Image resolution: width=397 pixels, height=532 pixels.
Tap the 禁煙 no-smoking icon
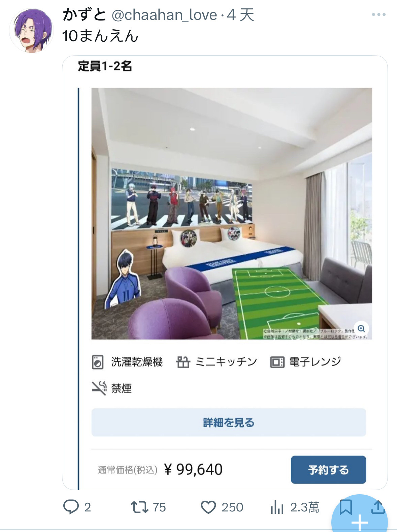tap(99, 388)
